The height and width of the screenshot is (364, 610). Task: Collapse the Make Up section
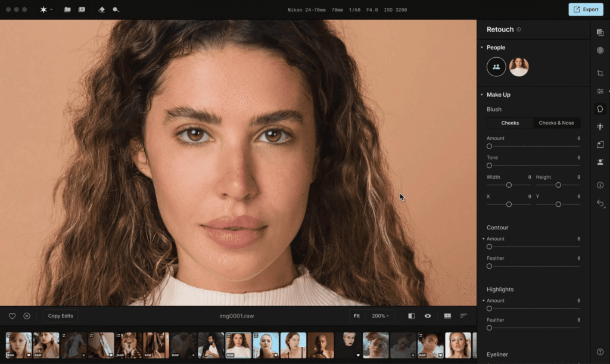(x=481, y=94)
